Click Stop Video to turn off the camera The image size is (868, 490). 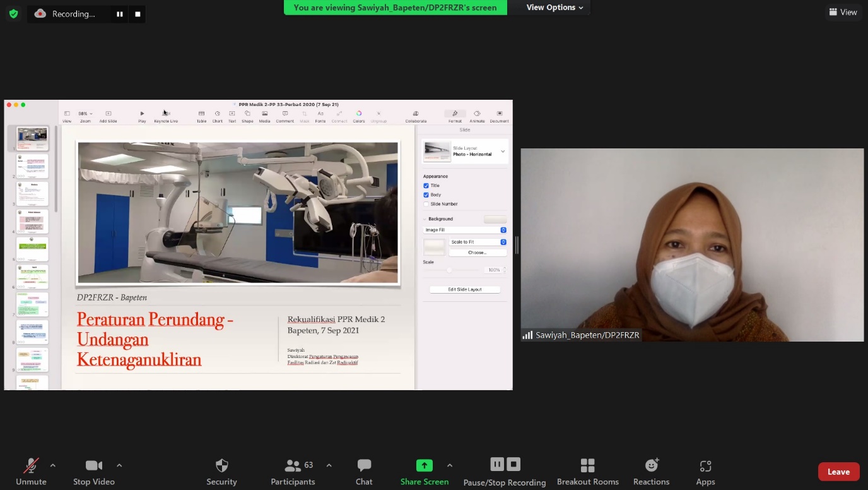tap(94, 472)
